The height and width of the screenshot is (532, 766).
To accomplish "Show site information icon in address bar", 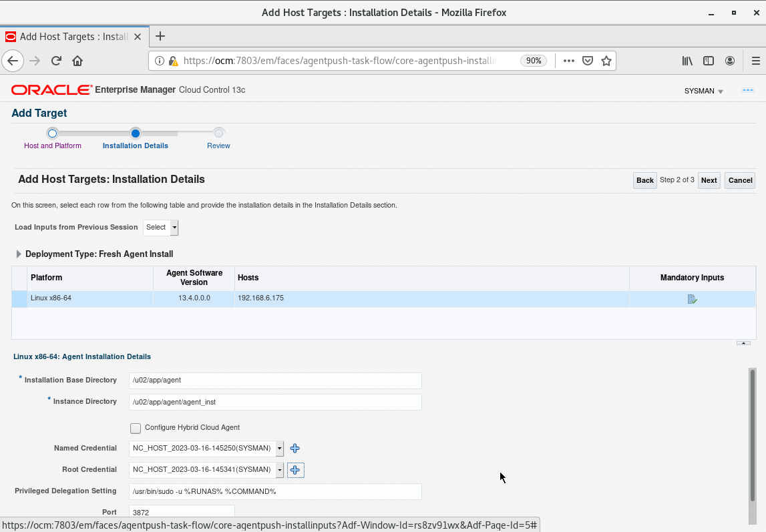I will (x=159, y=61).
